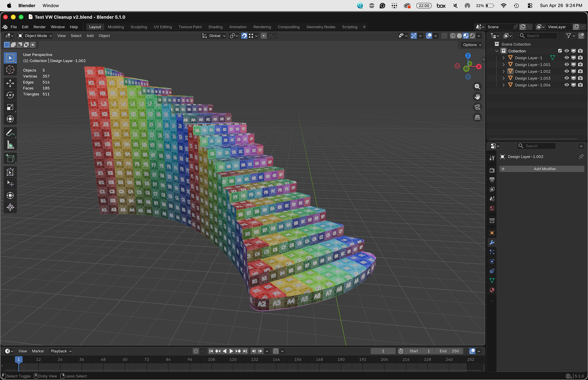Disable render for Design Layer-1.004 camera icon
Image resolution: width=588 pixels, height=380 pixels.
pos(580,85)
